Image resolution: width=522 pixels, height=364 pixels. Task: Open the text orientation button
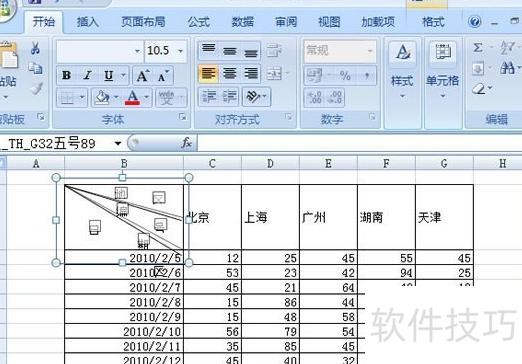256,97
